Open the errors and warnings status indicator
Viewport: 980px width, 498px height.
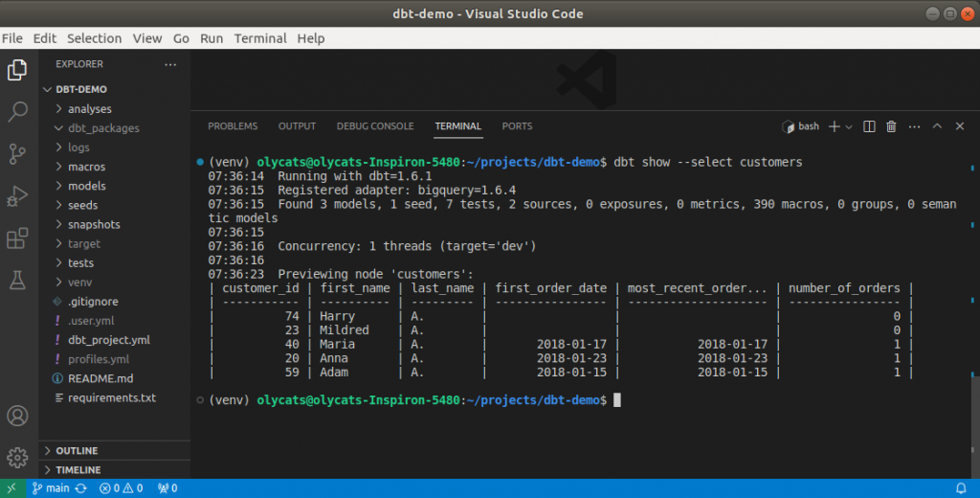tap(122, 488)
